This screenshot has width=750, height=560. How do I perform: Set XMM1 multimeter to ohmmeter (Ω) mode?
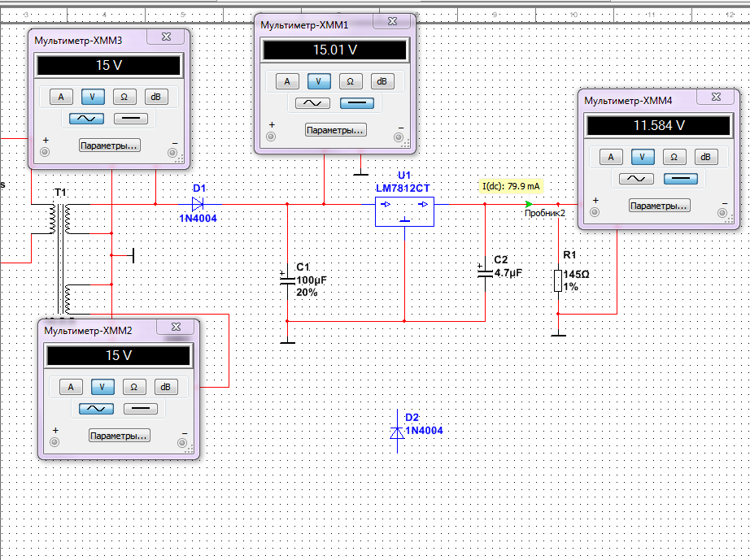[350, 81]
